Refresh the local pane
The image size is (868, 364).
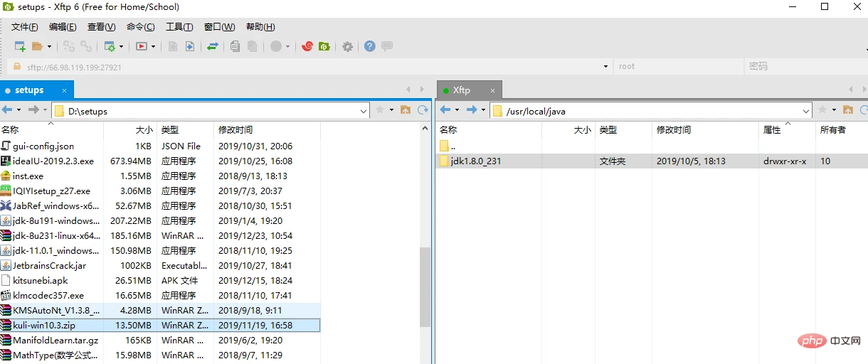click(423, 110)
